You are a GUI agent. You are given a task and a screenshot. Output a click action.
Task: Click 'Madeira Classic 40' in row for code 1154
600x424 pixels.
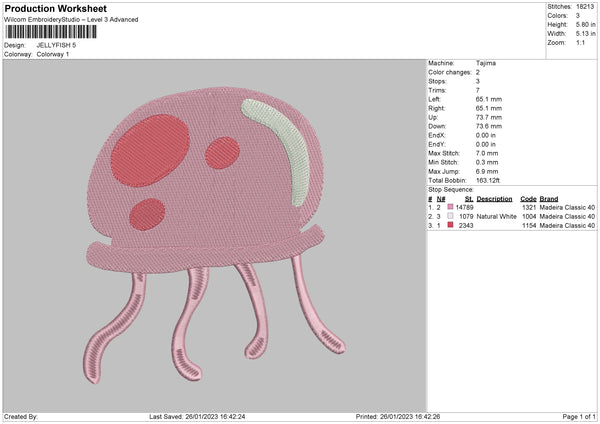tap(567, 225)
